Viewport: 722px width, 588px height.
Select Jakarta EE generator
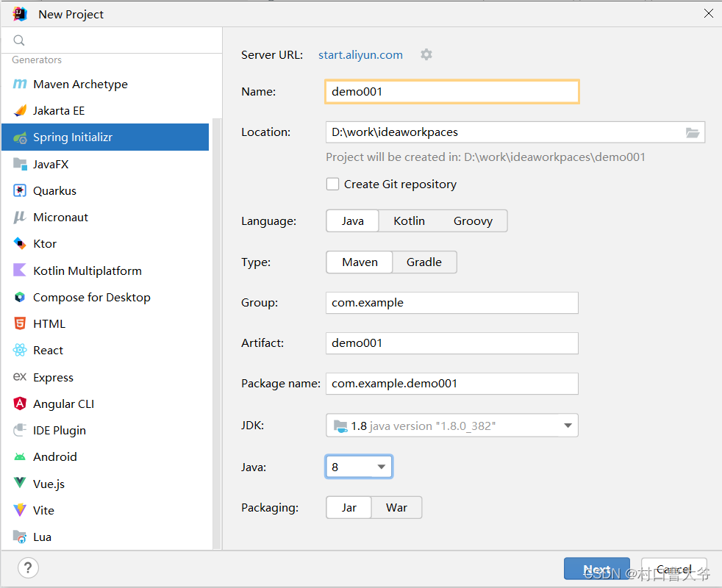pyautogui.click(x=105, y=110)
